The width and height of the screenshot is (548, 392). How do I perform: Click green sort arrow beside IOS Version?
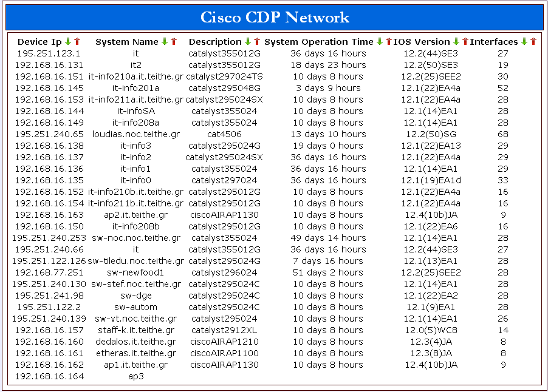coord(456,41)
